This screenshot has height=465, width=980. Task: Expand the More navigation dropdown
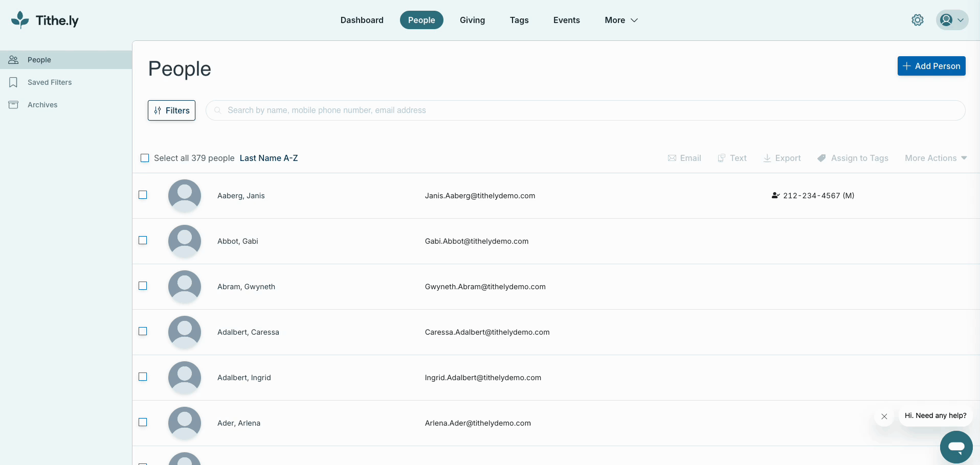coord(621,20)
